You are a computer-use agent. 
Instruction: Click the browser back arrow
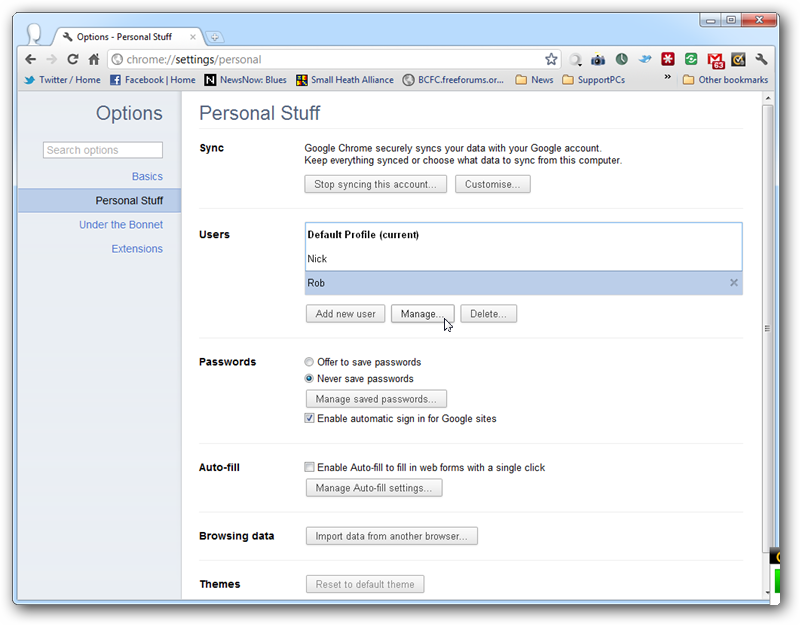point(31,59)
